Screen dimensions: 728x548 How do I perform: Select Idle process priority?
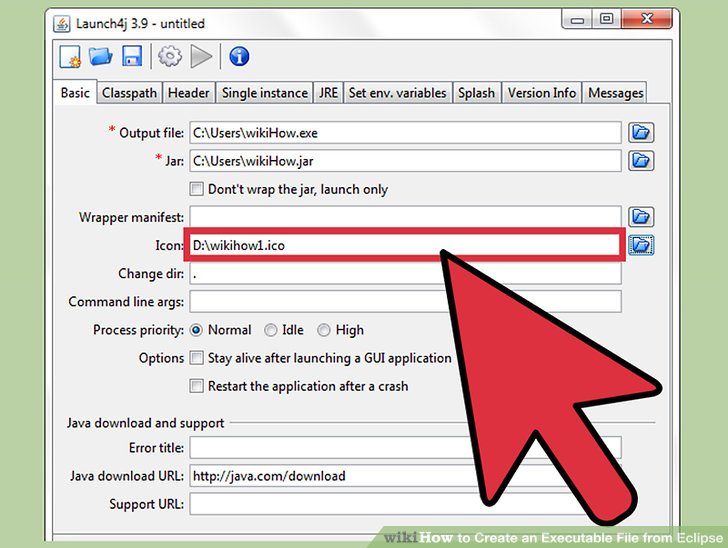(270, 330)
